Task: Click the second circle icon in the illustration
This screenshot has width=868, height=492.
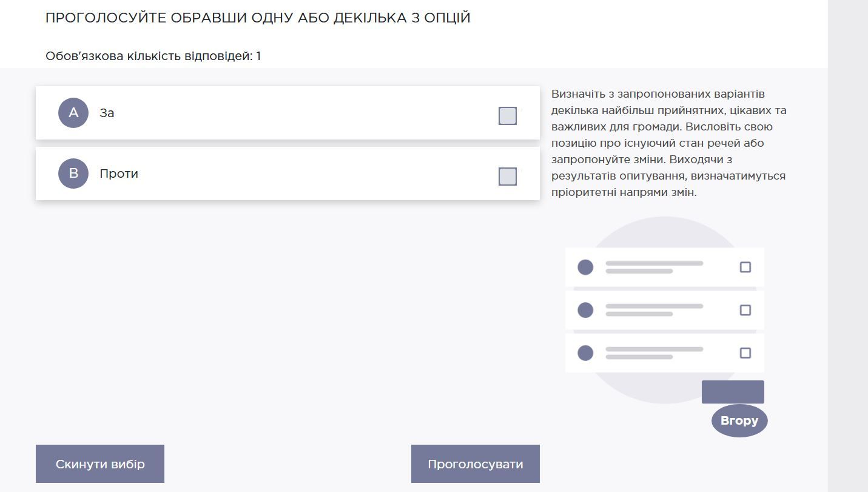Action: 585,310
